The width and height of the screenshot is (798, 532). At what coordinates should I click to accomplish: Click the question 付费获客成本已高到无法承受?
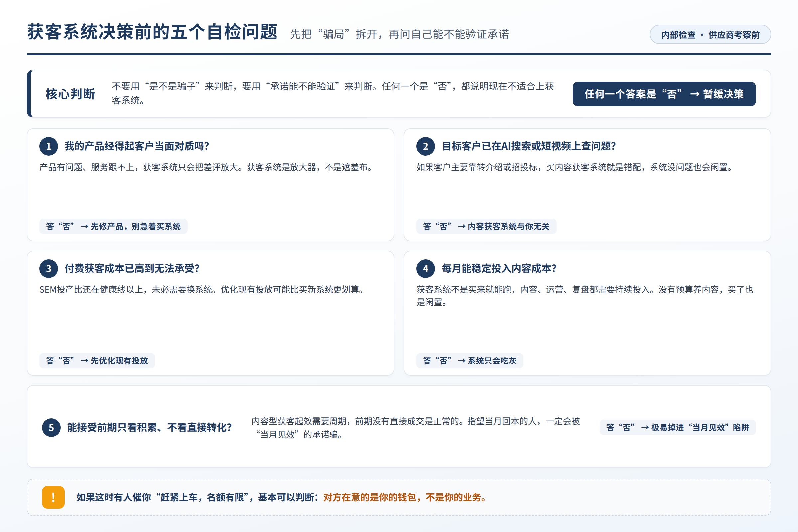coord(132,269)
